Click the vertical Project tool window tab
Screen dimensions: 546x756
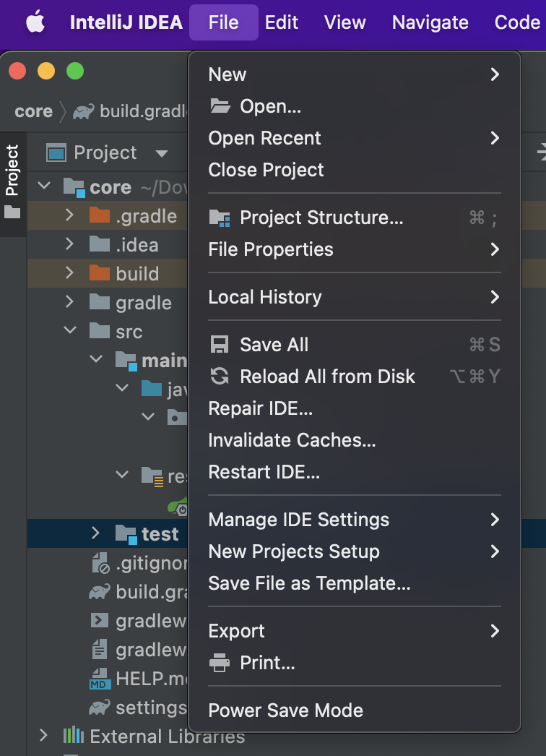pos(12,171)
